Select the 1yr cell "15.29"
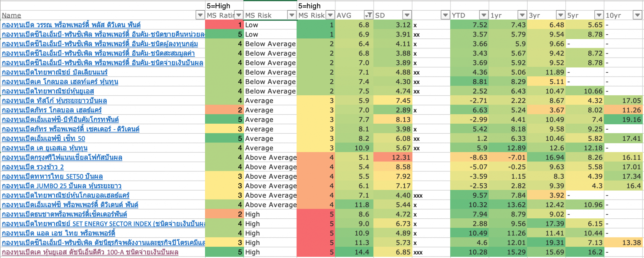 (x=508, y=252)
